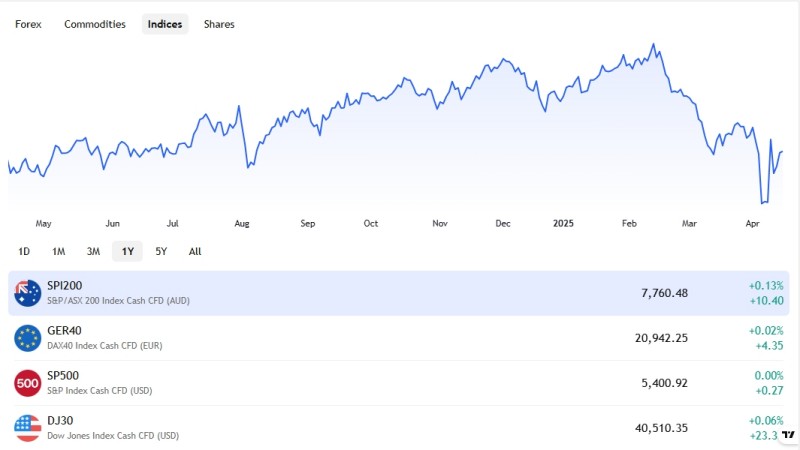Click the TradingView logo icon
Image resolution: width=800 pixels, height=450 pixels.
click(787, 433)
